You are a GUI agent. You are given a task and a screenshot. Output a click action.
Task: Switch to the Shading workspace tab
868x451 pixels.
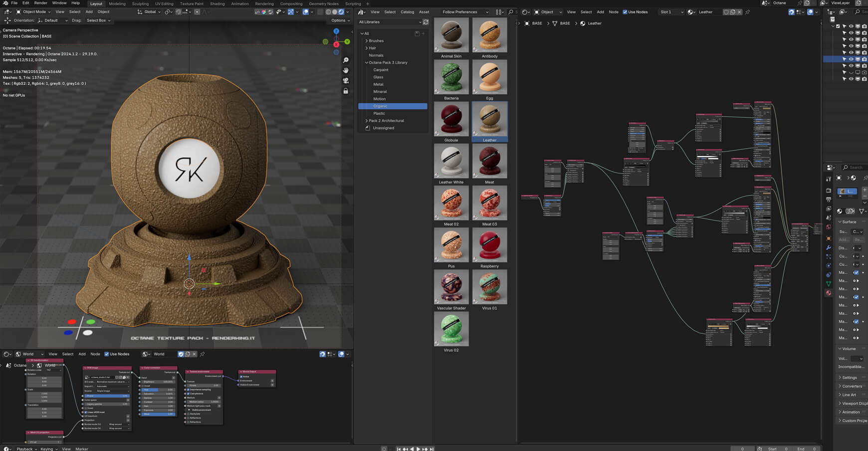coord(217,3)
